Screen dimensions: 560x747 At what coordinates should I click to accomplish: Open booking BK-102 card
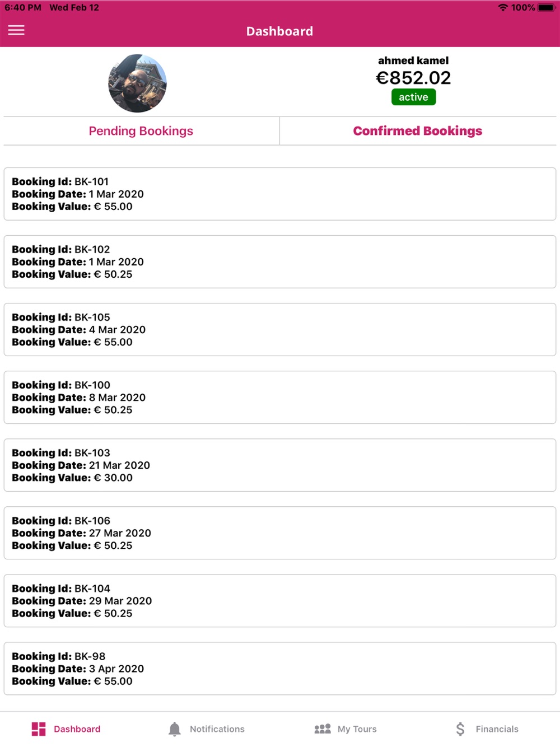point(280,262)
